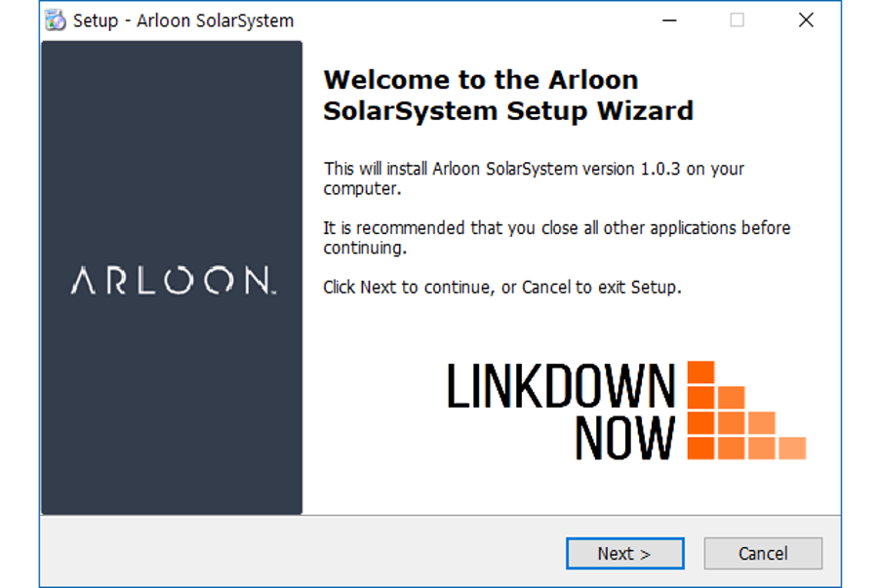The height and width of the screenshot is (588, 878).
Task: Click the "Setup - Arloon SolarSystem" window title
Action: coord(183,20)
